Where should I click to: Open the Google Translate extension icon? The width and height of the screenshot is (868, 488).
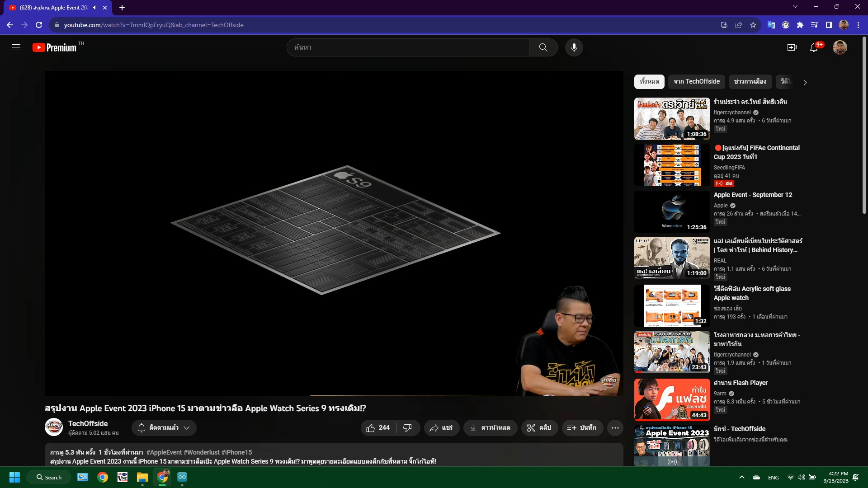click(x=771, y=25)
